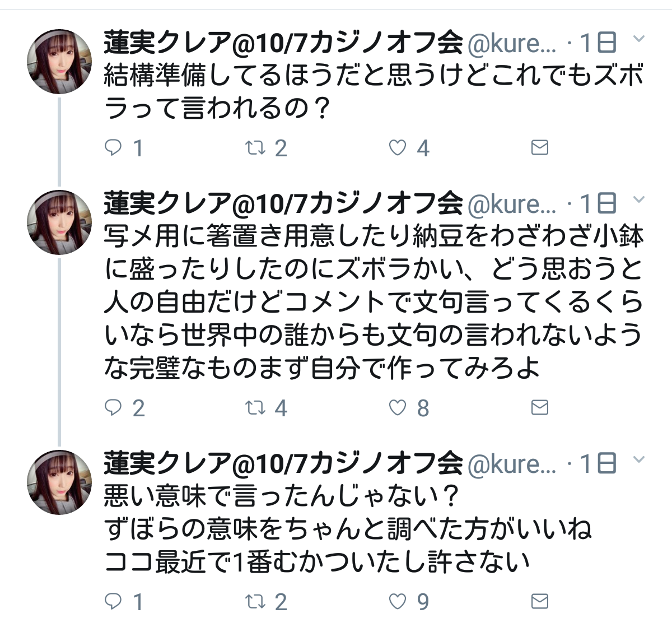The width and height of the screenshot is (672, 618).
Task: Open the profile picture on the first tweet
Action: point(59,62)
